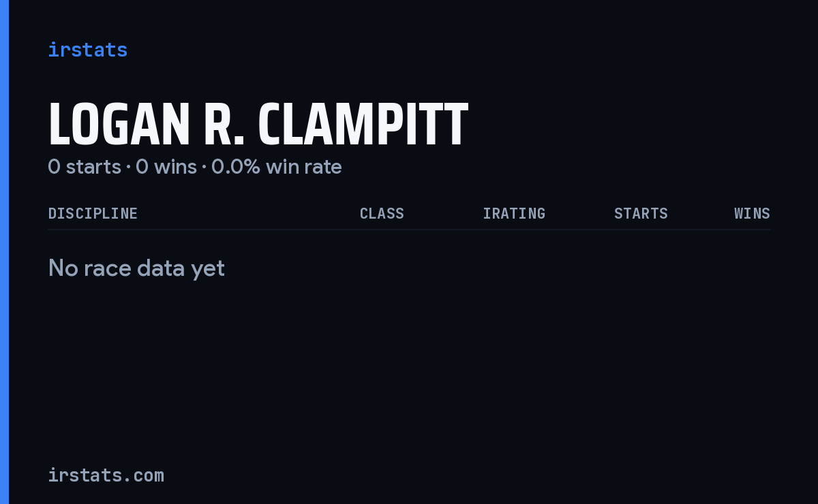Click the dot separator after "0 wins"

(x=204, y=168)
